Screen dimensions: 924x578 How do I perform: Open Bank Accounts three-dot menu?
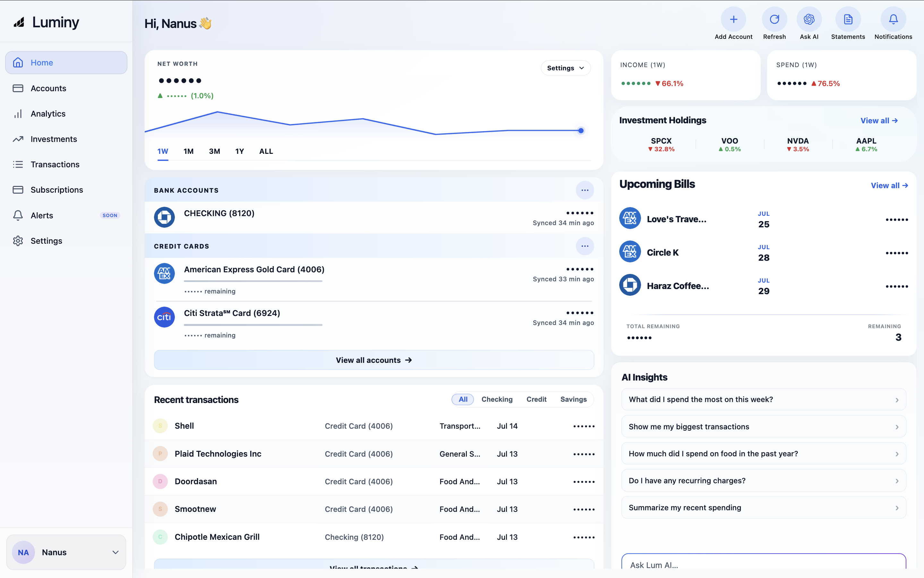(585, 190)
